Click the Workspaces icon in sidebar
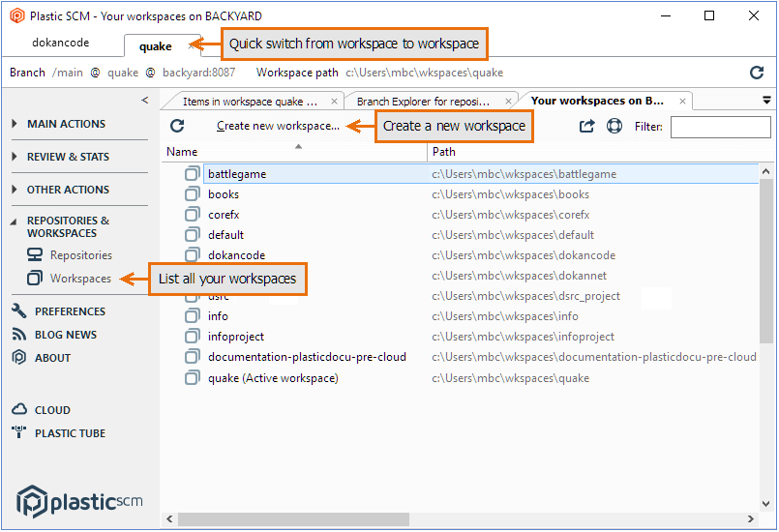This screenshot has width=779, height=532. pyautogui.click(x=35, y=279)
